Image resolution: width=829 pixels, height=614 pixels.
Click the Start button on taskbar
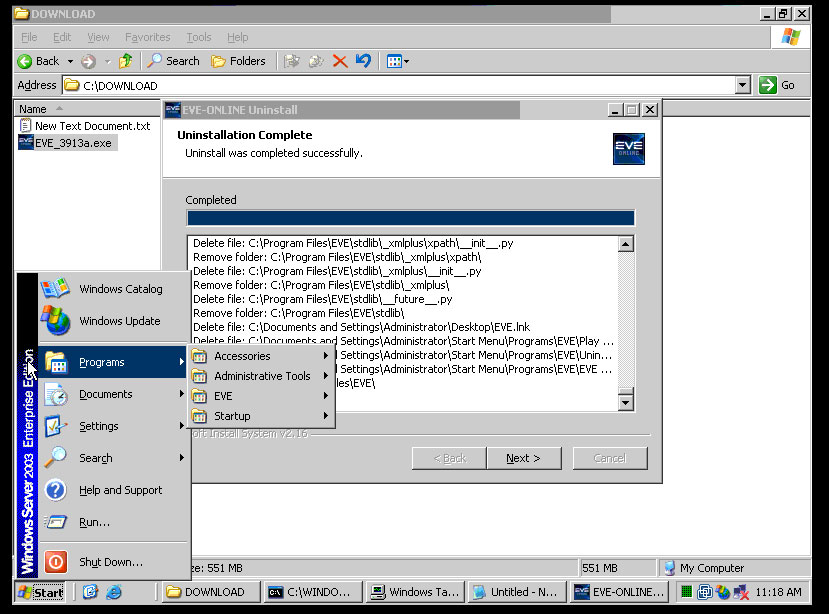40,592
